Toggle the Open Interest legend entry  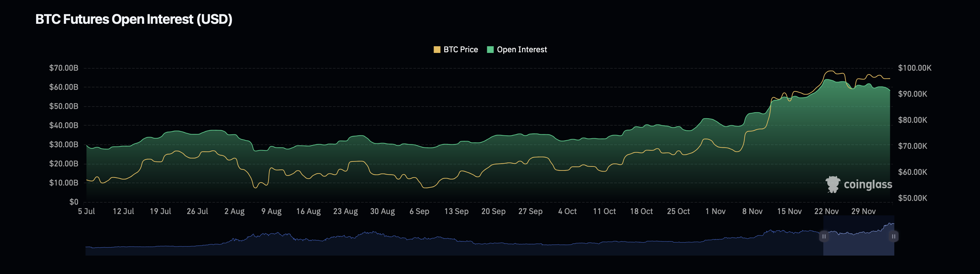click(517, 50)
